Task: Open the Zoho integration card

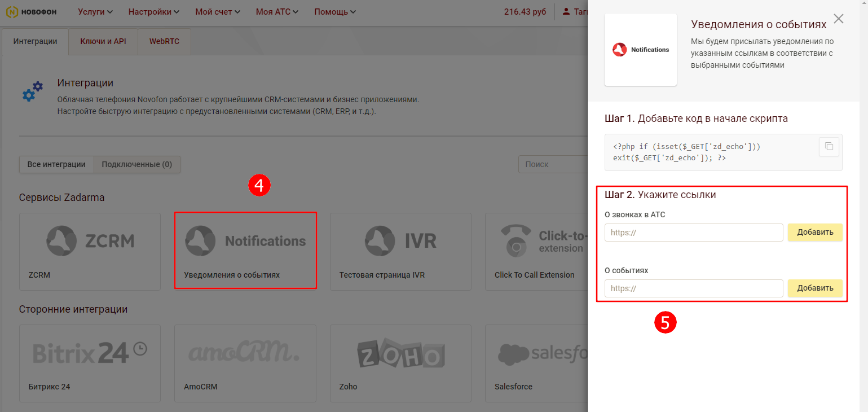Action: click(x=400, y=363)
